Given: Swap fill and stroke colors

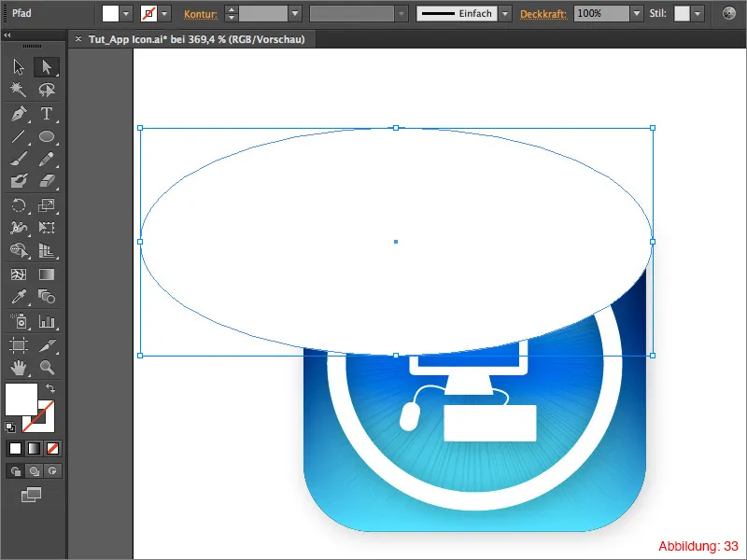Looking at the screenshot, I should coord(50,387).
